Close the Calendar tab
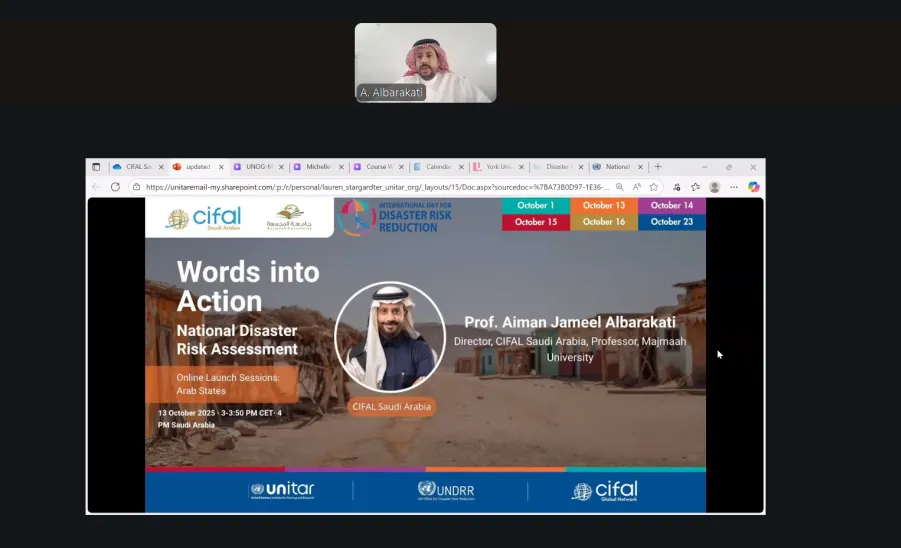The width and height of the screenshot is (901, 548). point(461,167)
